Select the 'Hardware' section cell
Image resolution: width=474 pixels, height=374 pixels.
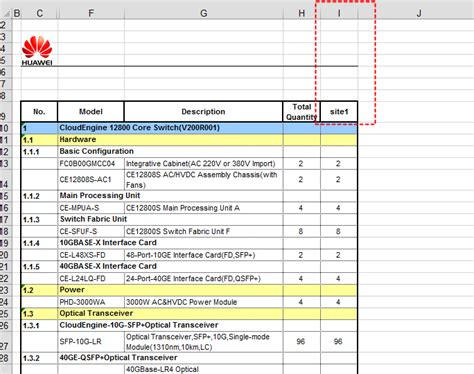pyautogui.click(x=170, y=140)
